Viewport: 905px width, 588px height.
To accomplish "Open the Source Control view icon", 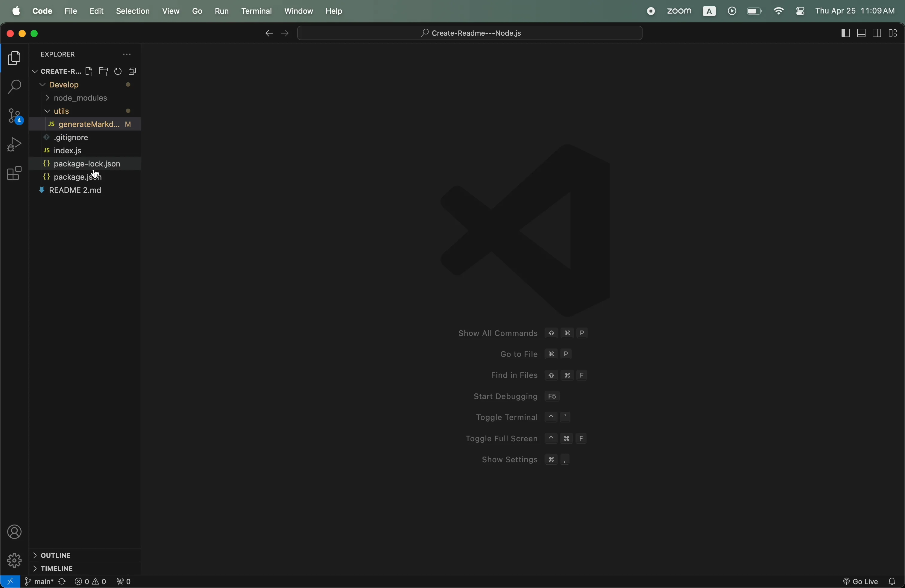I will (x=14, y=116).
